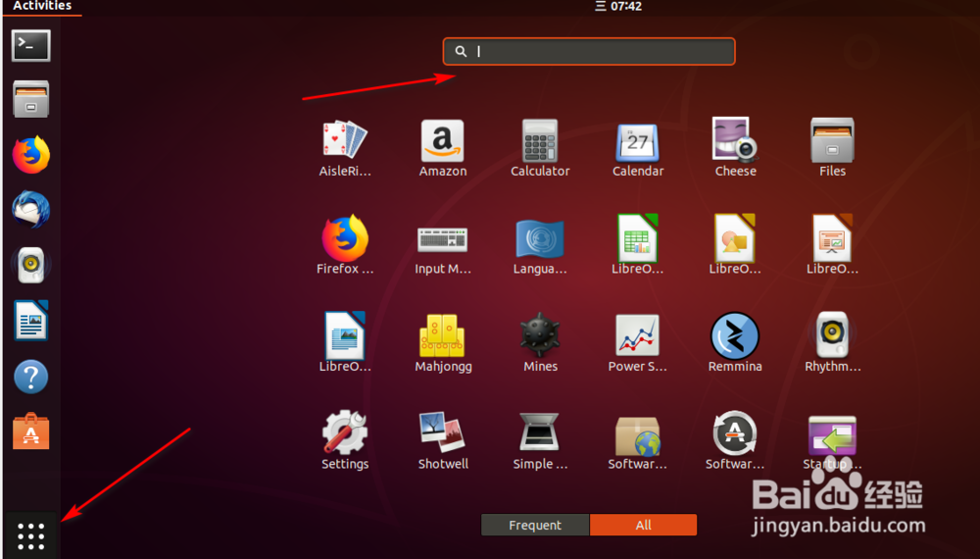The image size is (980, 559).
Task: Launch LibreOffice Writer in app grid
Action: 345,343
